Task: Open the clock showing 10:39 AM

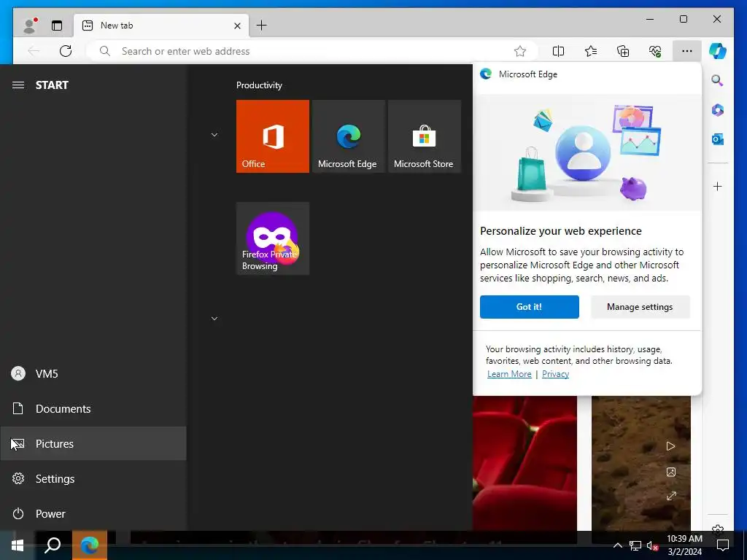Action: tap(684, 545)
